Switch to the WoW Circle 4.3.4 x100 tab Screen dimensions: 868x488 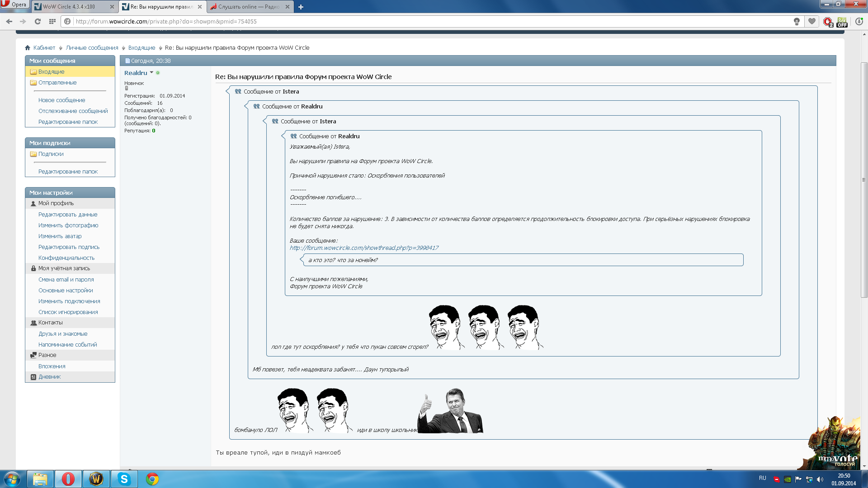pyautogui.click(x=69, y=7)
